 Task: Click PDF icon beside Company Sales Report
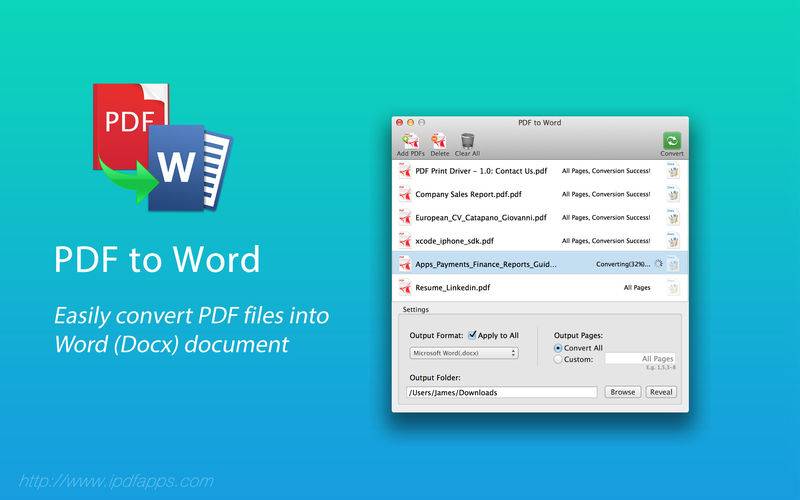tap(405, 194)
